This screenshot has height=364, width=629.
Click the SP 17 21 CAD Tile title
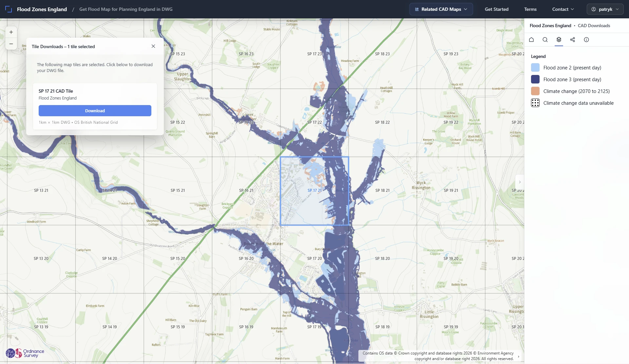tap(56, 91)
